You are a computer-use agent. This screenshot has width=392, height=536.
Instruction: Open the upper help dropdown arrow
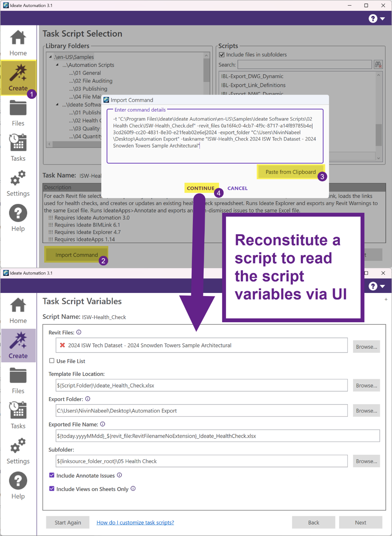383,19
